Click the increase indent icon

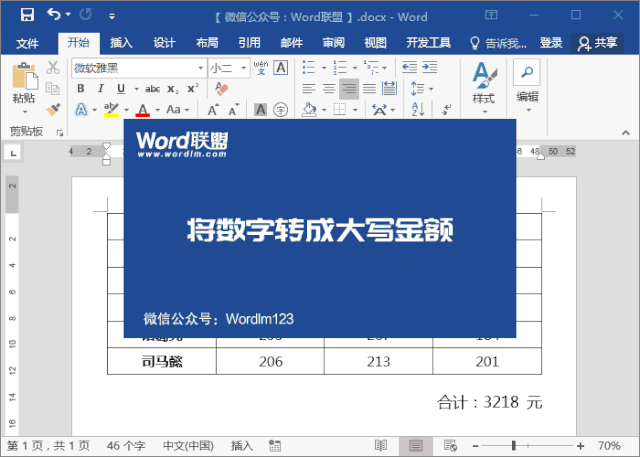point(430,67)
